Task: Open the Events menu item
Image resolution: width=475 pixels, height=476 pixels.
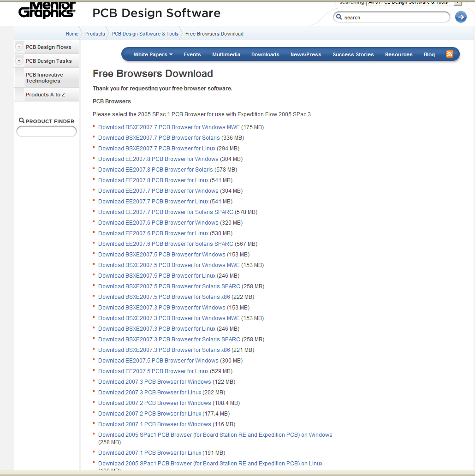Action: pos(192,54)
